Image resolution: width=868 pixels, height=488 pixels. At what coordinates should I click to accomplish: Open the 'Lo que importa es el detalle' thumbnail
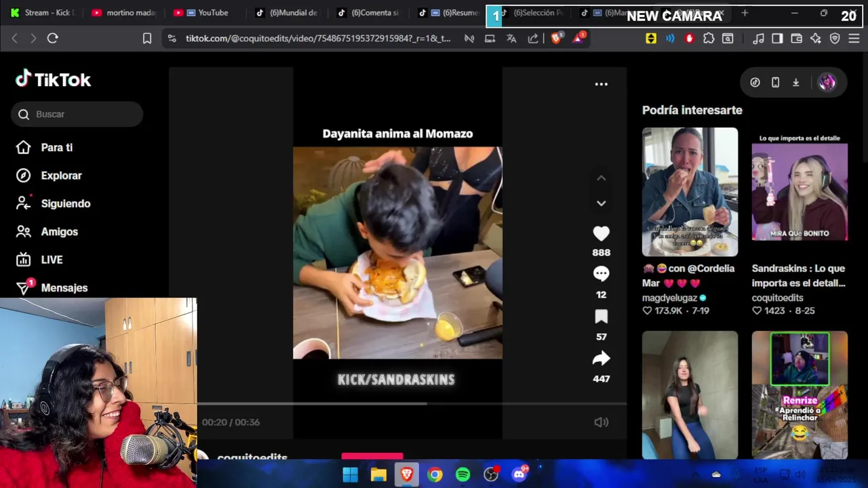pyautogui.click(x=800, y=192)
